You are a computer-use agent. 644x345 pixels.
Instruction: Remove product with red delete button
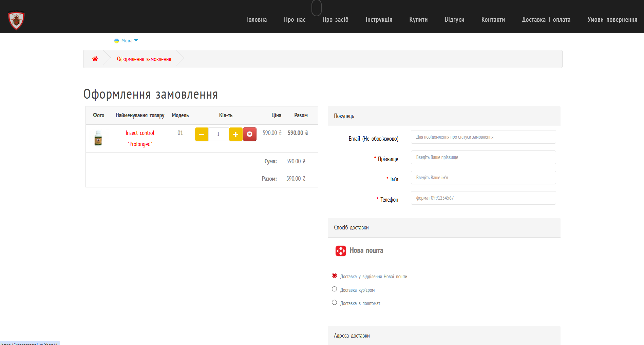(x=250, y=134)
